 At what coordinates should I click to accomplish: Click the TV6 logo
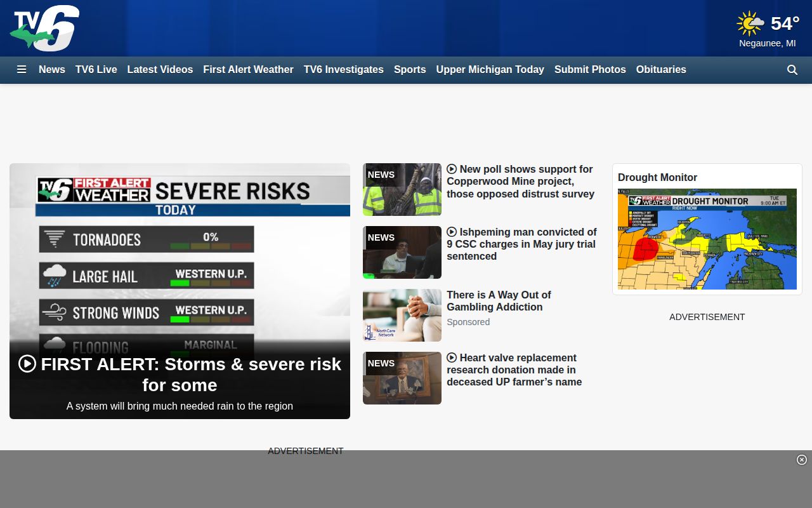point(44,29)
